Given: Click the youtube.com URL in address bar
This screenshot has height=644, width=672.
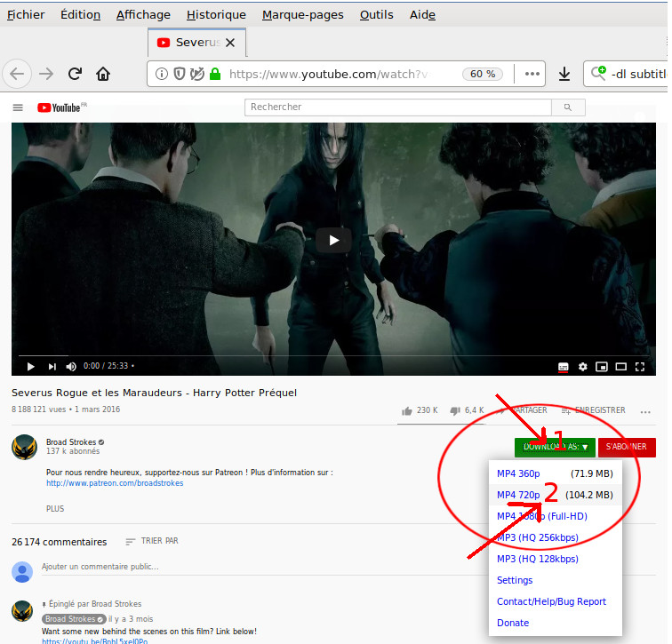Looking at the screenshot, I should click(328, 74).
